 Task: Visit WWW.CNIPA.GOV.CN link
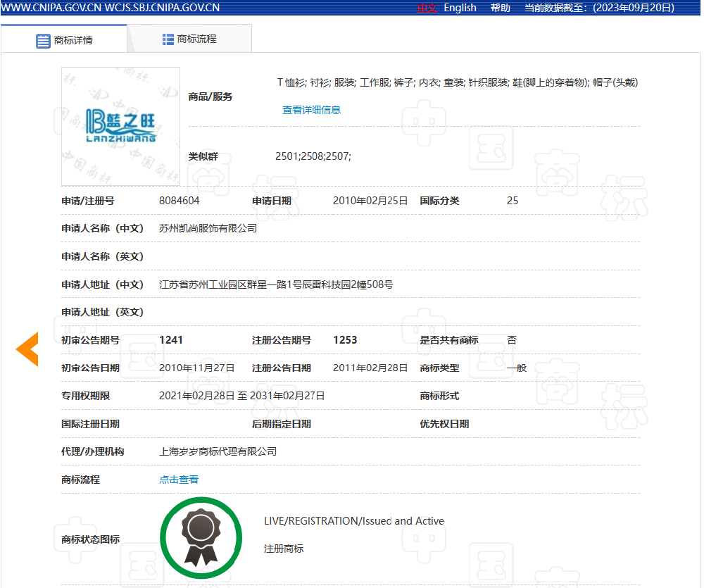(x=51, y=8)
